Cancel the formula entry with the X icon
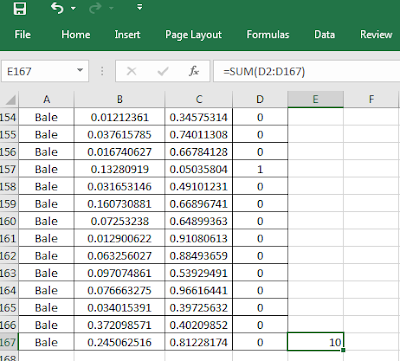Image resolution: width=400 pixels, height=361 pixels. (x=132, y=71)
